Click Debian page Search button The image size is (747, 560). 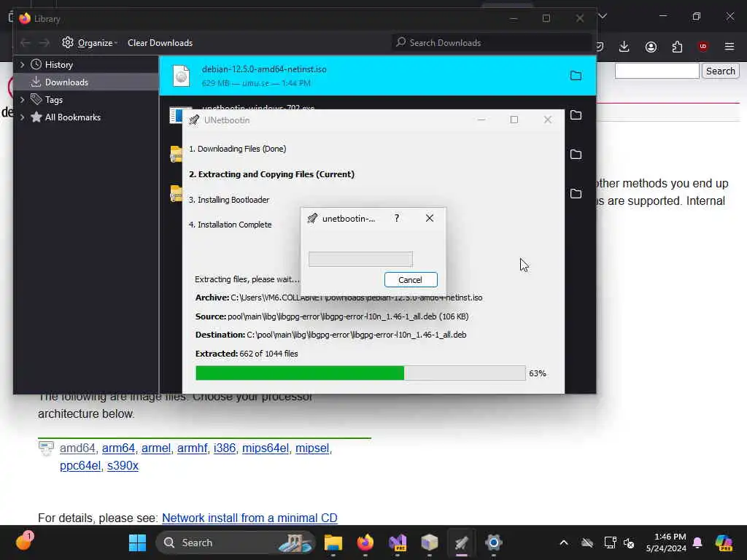[x=720, y=71]
